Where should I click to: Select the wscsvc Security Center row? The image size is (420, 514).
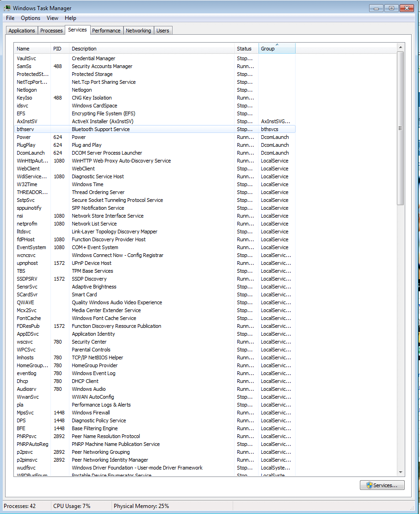tap(155, 342)
